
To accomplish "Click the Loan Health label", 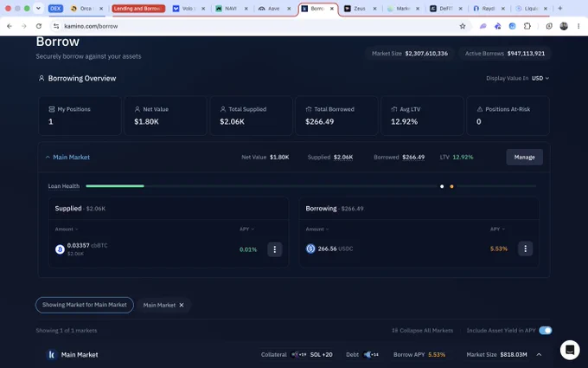I will pos(64,186).
